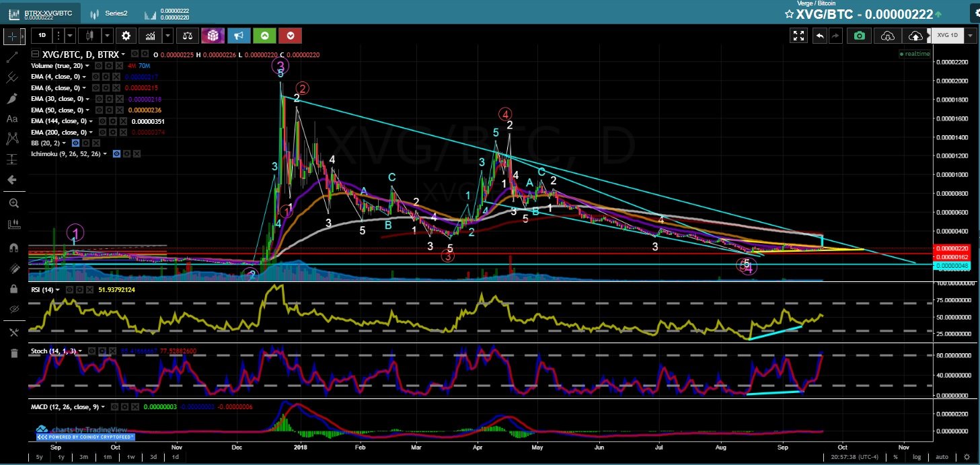
Task: Redo the chart action
Action: (x=836, y=36)
